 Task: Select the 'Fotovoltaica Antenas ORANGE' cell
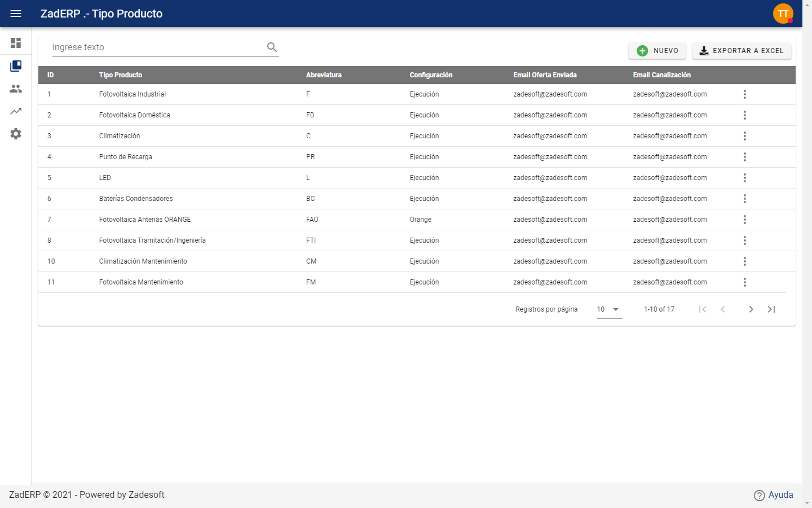tap(145, 220)
